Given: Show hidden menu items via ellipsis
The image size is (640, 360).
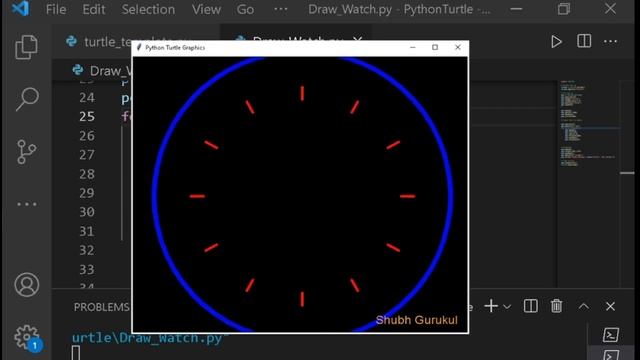Looking at the screenshot, I should click(280, 9).
